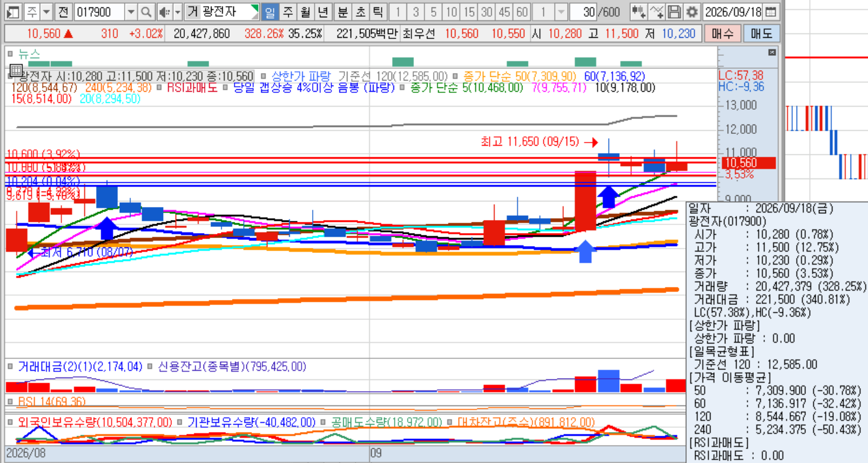Viewport: 868px width, 463px height.
Task: Save chart with the floppy disk icon
Action: [x=674, y=12]
